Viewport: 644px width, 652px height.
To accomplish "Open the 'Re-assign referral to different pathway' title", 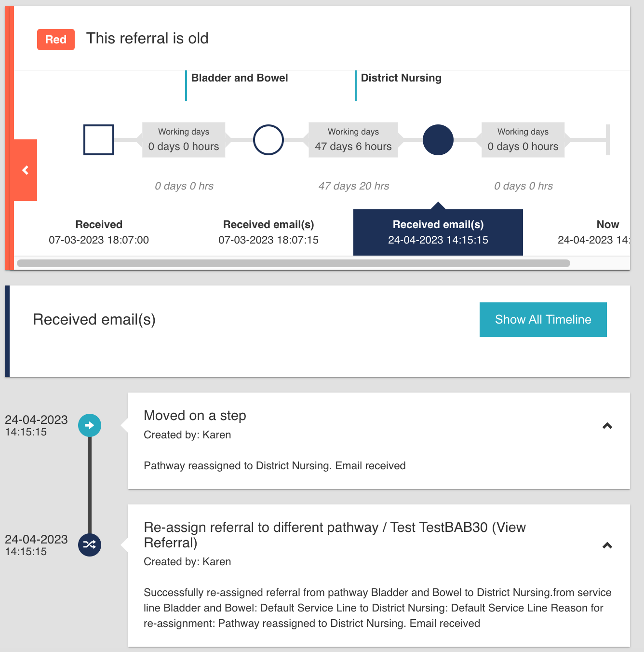I will tap(335, 535).
